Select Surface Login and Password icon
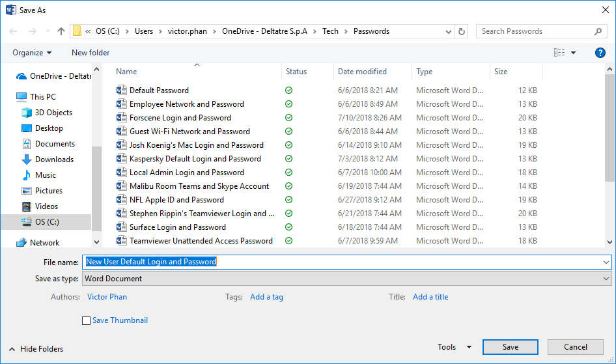The image size is (616, 364). point(121,227)
